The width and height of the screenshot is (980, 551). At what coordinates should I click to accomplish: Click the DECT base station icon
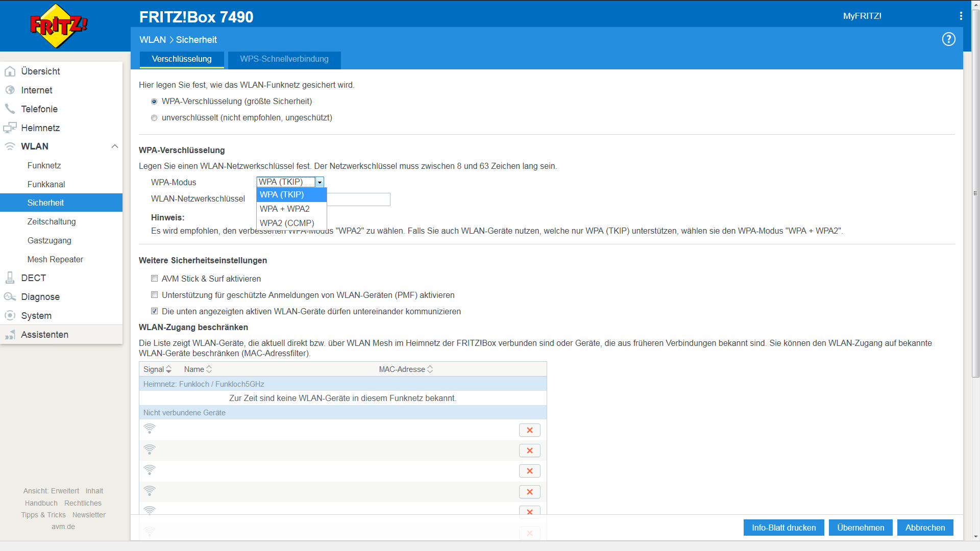pos(10,278)
